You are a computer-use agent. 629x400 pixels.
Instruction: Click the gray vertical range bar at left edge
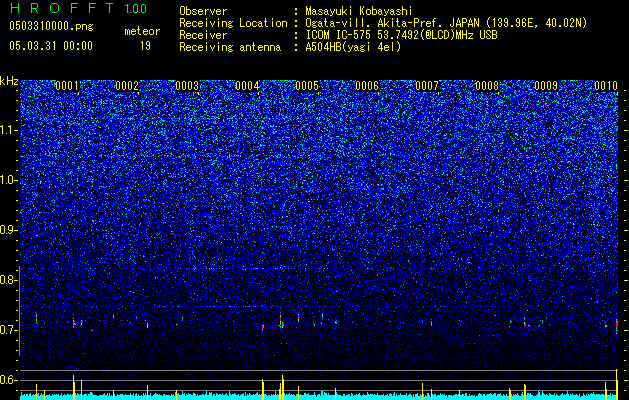19,310
